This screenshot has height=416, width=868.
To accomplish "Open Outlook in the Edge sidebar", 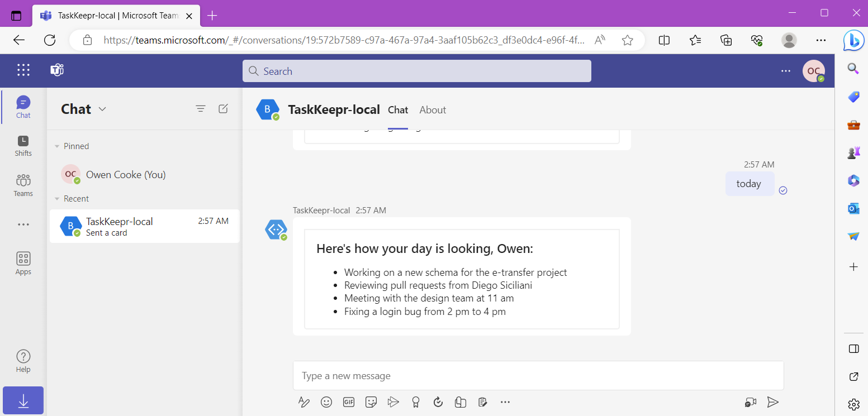I will (853, 208).
